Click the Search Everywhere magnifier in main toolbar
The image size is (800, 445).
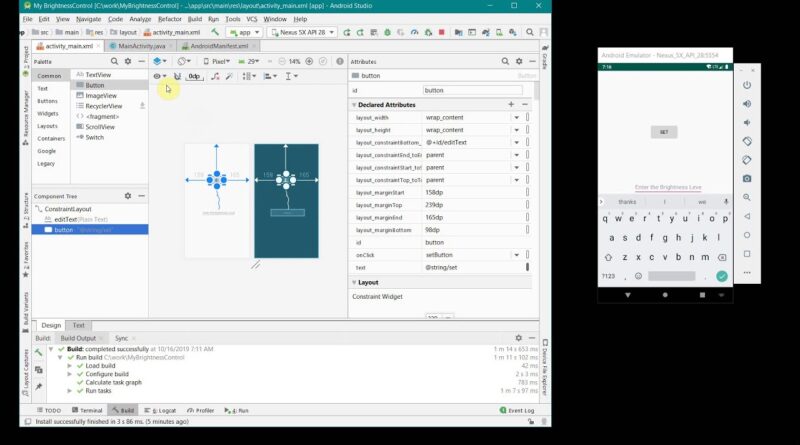coord(530,32)
